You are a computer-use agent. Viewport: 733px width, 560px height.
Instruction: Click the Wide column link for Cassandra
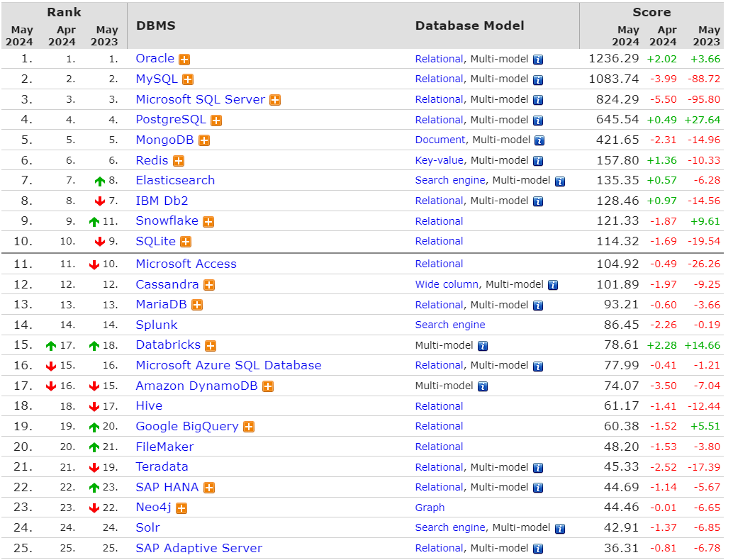pyautogui.click(x=447, y=284)
